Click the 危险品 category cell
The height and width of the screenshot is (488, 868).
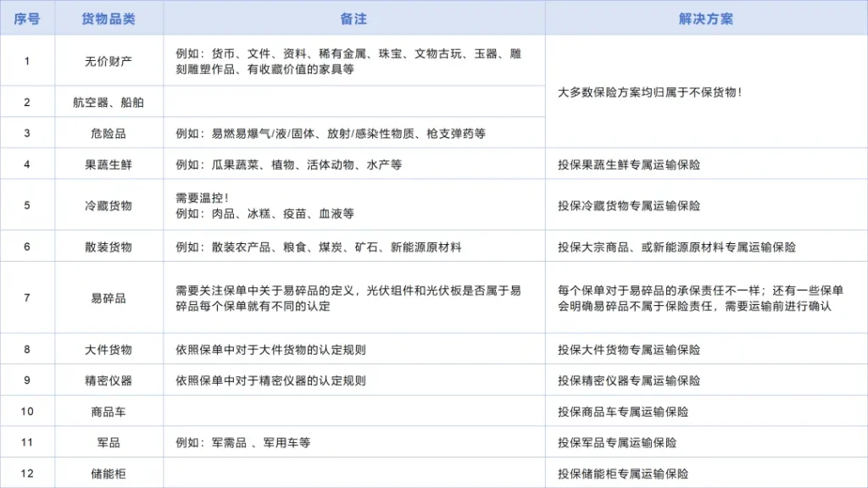[x=108, y=134]
